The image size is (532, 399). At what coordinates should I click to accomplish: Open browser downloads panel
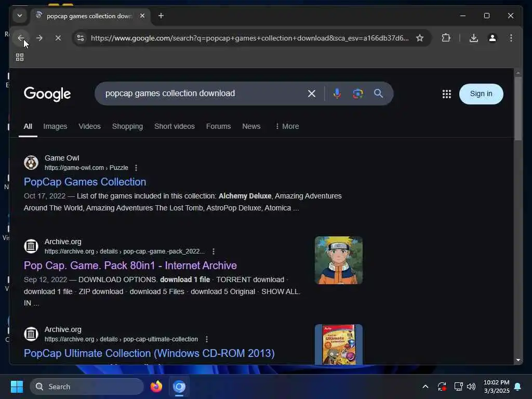(x=474, y=38)
